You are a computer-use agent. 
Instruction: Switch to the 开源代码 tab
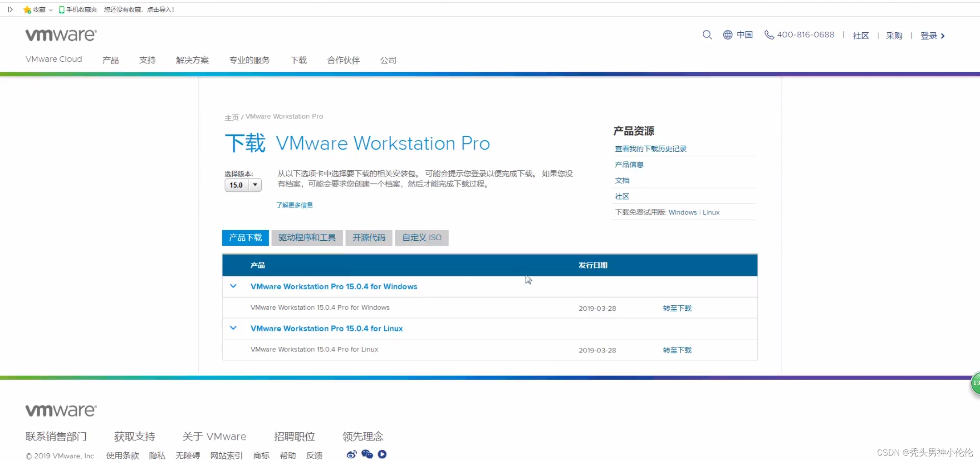point(369,238)
